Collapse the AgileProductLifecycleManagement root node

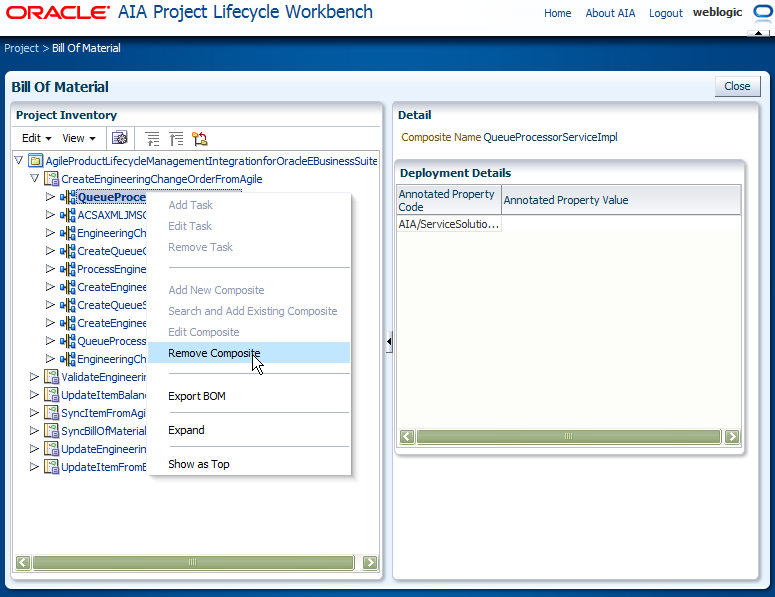click(19, 160)
